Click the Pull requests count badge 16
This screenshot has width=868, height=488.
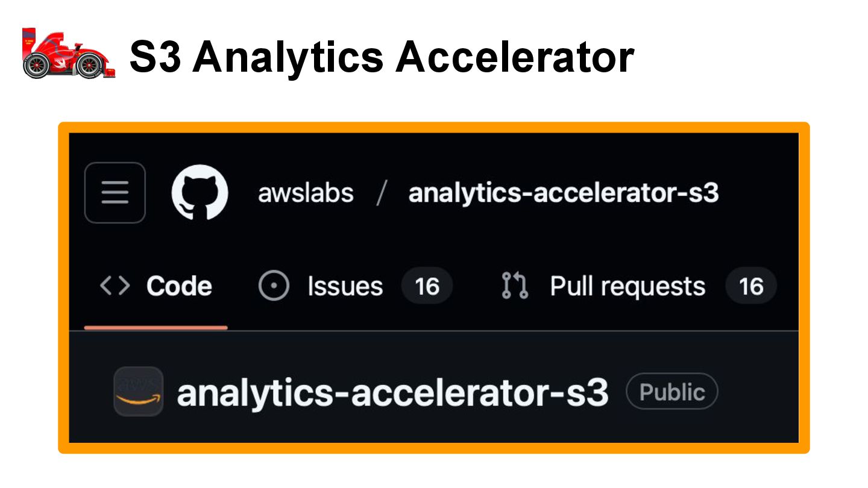pyautogui.click(x=751, y=286)
